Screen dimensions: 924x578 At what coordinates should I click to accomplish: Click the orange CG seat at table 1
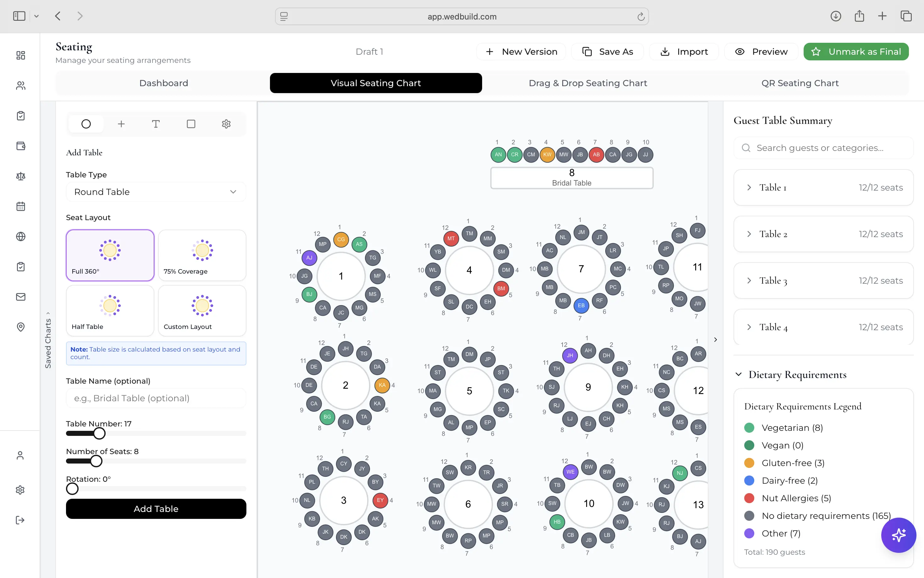pyautogui.click(x=341, y=239)
